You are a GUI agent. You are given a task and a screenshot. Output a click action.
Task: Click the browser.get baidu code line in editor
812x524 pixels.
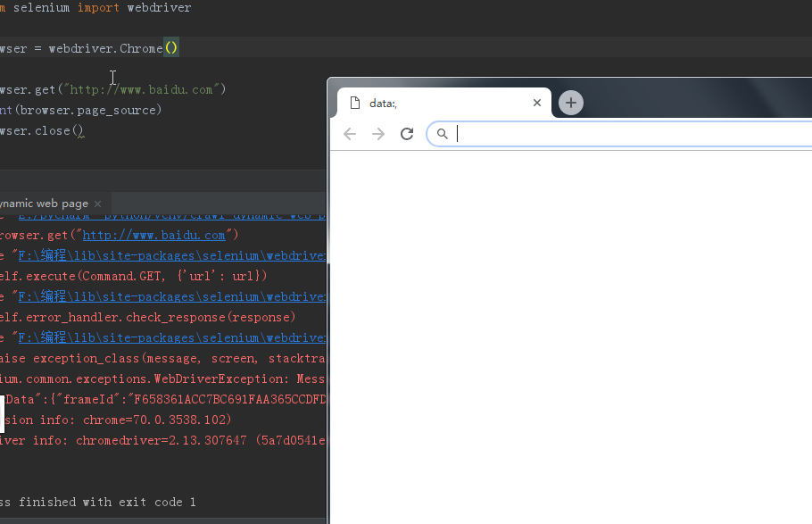click(x=113, y=89)
